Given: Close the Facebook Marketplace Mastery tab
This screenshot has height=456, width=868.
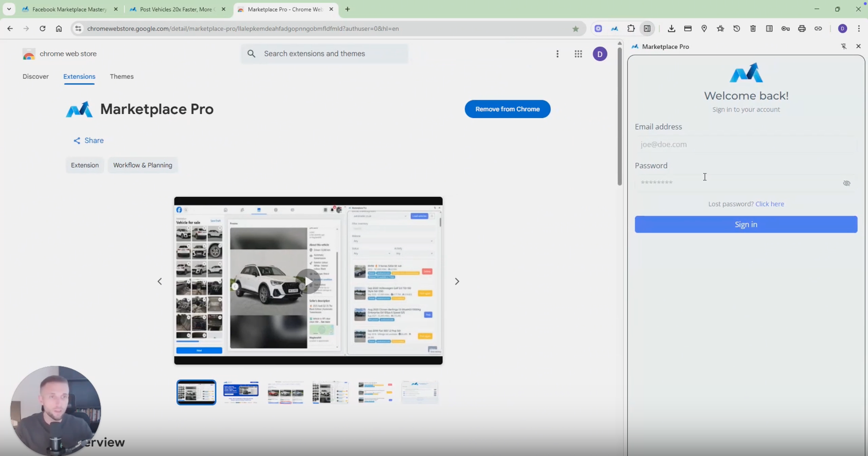Looking at the screenshot, I should click(116, 9).
